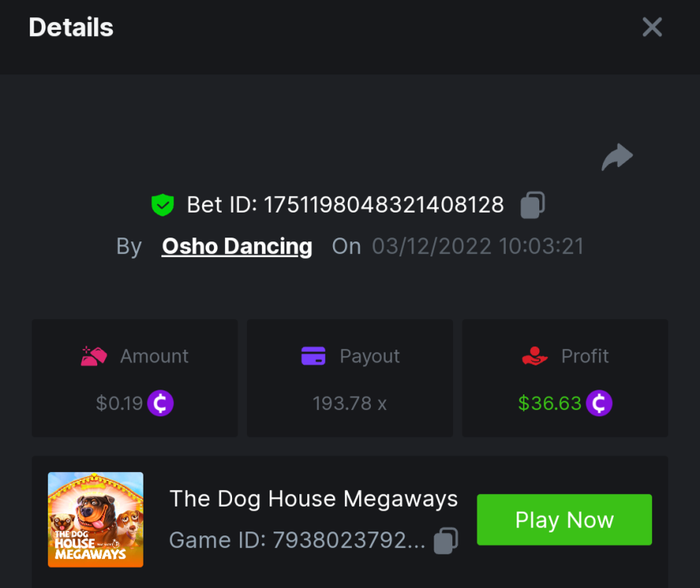700x588 pixels.
Task: Copy the Bet ID using the copy icon
Action: [533, 204]
